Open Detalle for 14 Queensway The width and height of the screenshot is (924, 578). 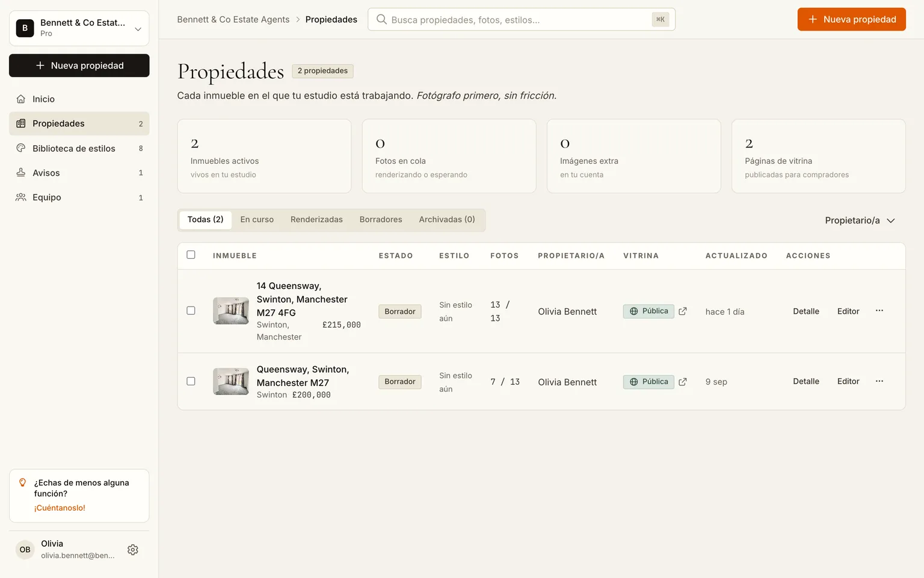[x=806, y=311]
